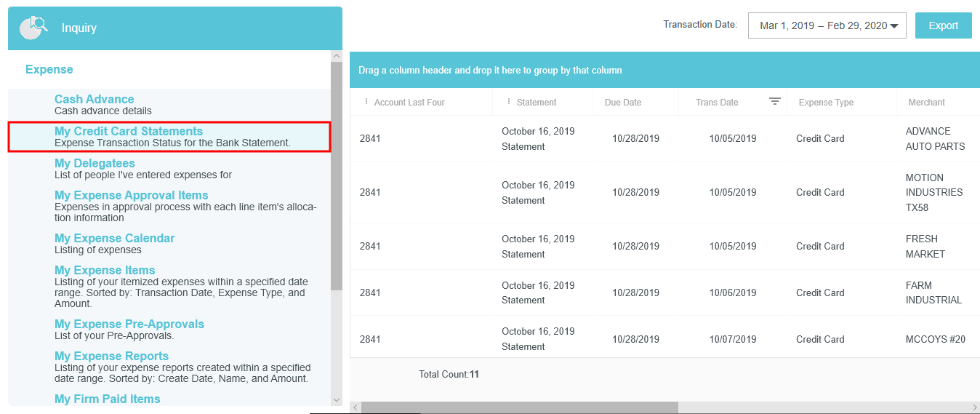The image size is (980, 414).
Task: Click the Statement column menu dots
Action: tap(509, 102)
